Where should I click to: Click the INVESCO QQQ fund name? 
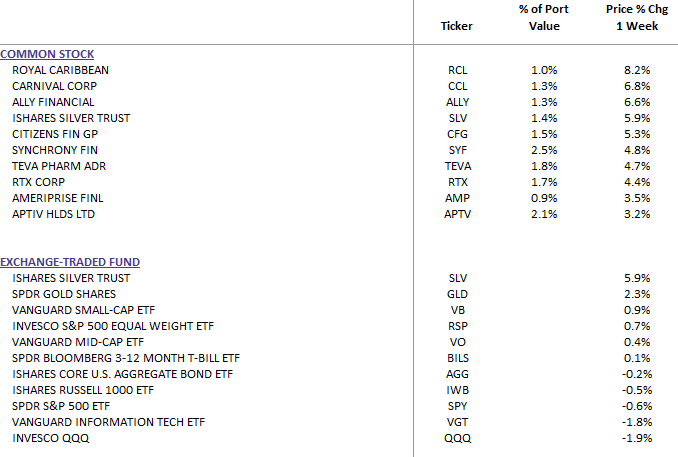[46, 438]
